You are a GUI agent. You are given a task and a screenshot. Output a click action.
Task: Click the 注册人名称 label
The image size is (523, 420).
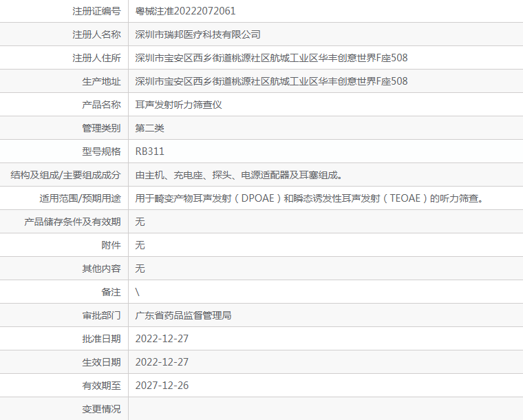click(96, 34)
